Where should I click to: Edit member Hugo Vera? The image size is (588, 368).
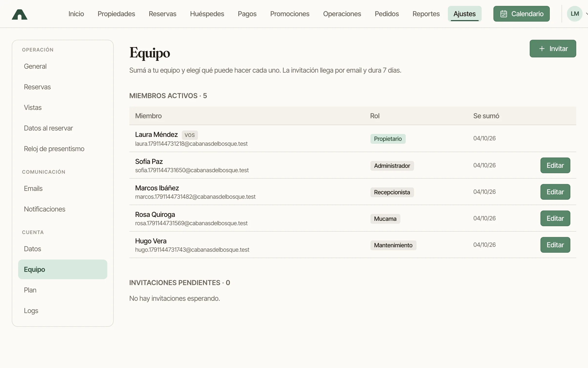coord(555,245)
